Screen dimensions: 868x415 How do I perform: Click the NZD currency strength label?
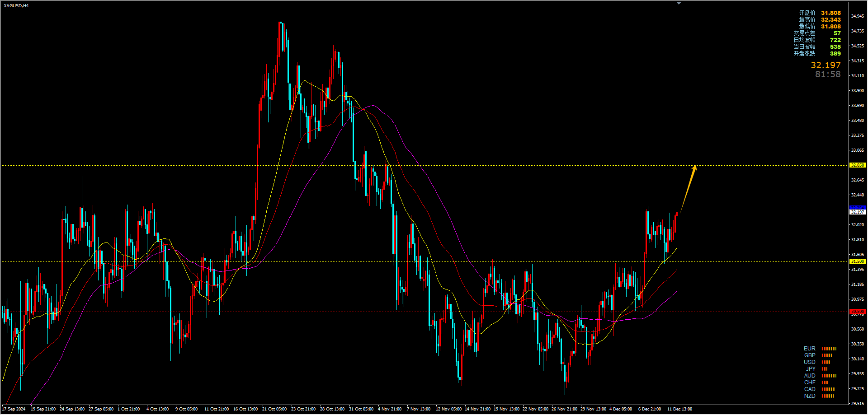click(x=810, y=396)
